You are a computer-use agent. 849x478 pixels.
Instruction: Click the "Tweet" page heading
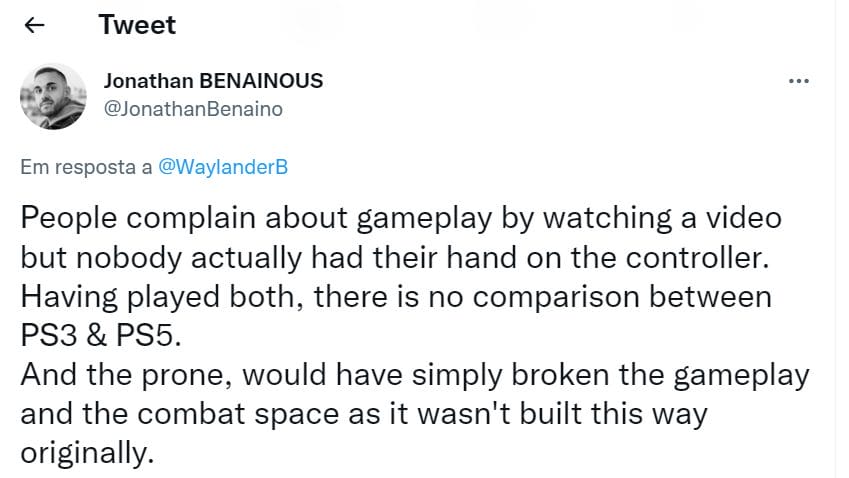[137, 25]
